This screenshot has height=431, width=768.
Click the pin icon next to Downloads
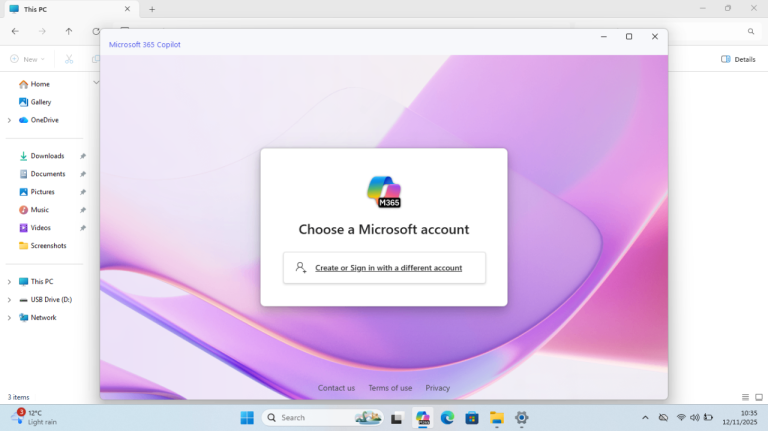[x=83, y=156]
